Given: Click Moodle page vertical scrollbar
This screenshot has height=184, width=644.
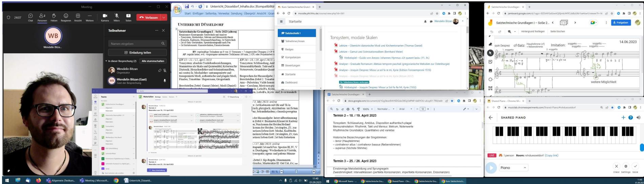Looking at the screenshot, I should point(467,30).
